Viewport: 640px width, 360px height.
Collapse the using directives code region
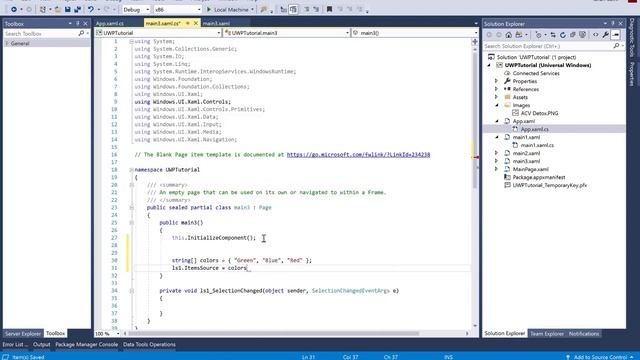point(131,42)
